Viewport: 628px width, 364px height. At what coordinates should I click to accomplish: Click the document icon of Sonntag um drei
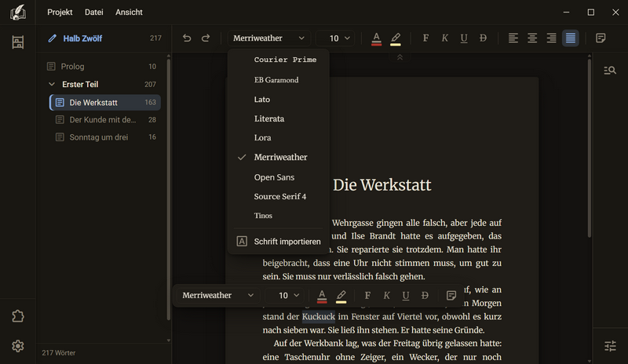[x=60, y=137]
